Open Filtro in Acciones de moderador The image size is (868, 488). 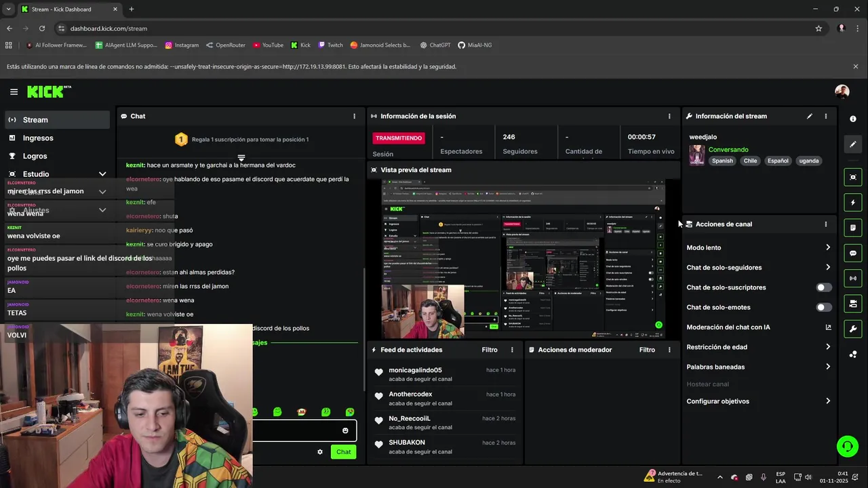(x=647, y=350)
